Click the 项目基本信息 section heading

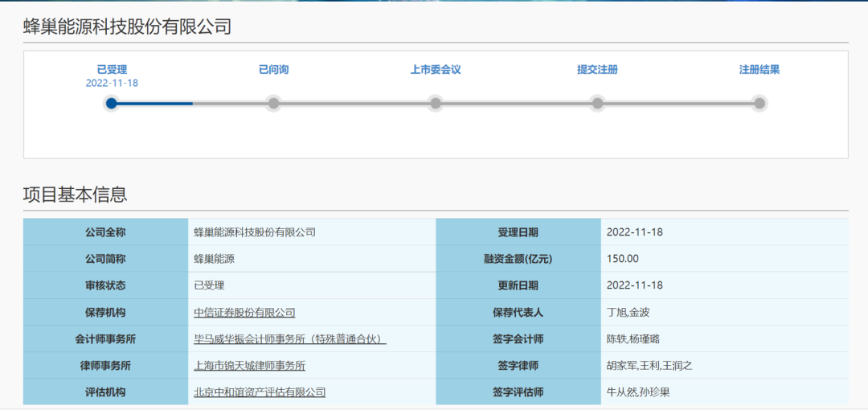click(76, 195)
